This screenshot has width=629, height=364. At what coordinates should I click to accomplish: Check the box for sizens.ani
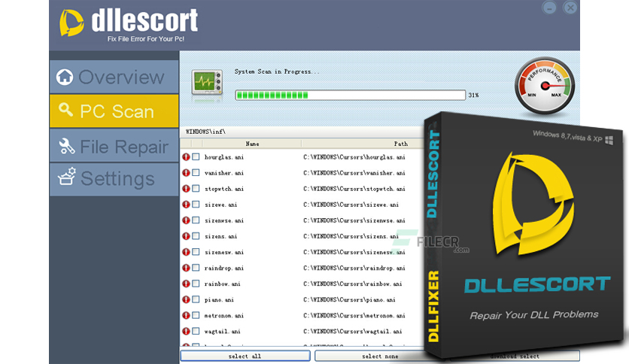click(196, 235)
